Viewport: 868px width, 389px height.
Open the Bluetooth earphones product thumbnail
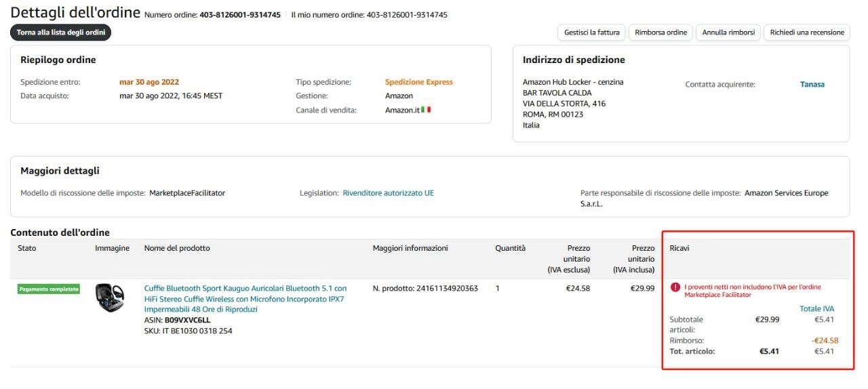pos(109,298)
